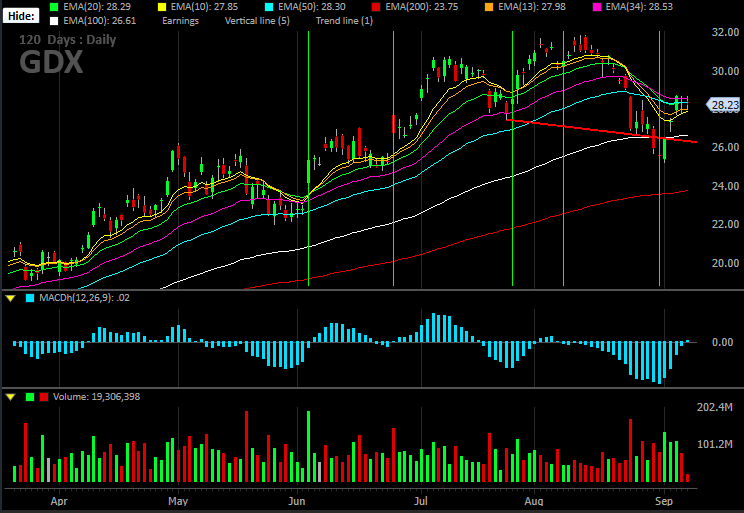Click the 30.00 price axis label
The height and width of the screenshot is (513, 744).
pyautogui.click(x=725, y=71)
